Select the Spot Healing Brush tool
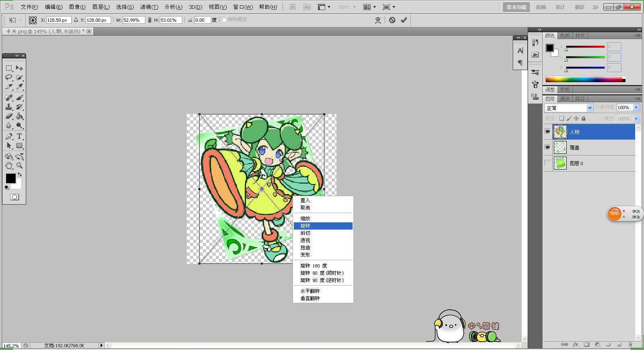This screenshot has height=350, width=644. click(9, 97)
